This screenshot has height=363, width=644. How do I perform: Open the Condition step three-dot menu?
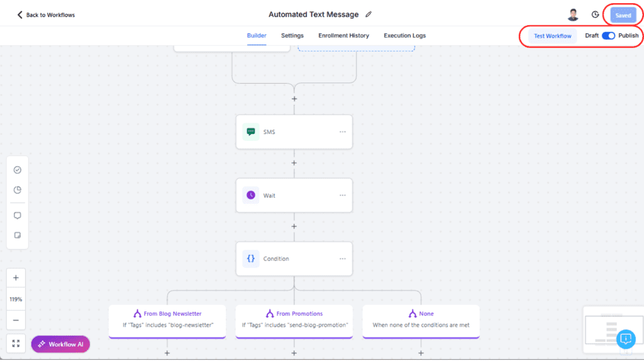click(343, 259)
